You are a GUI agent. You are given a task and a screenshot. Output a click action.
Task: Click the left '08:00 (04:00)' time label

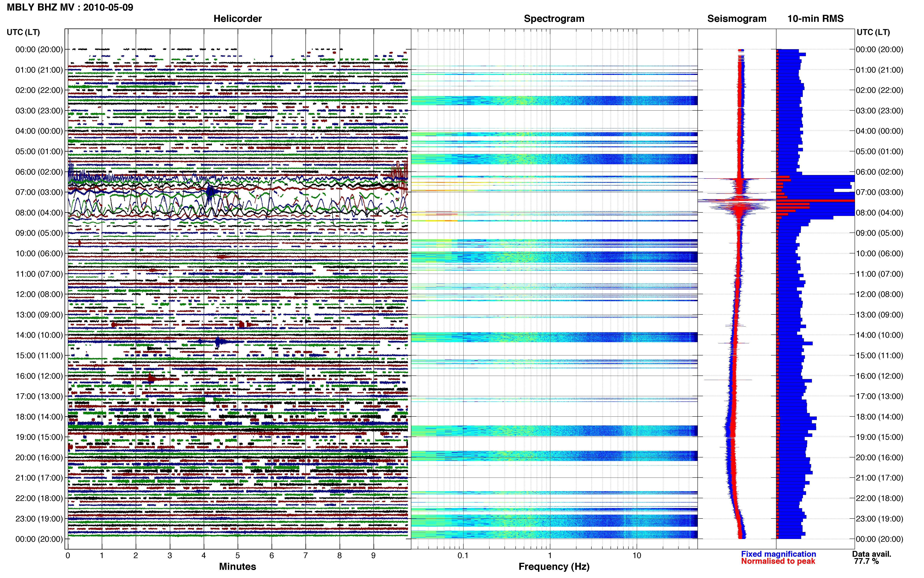tap(39, 213)
